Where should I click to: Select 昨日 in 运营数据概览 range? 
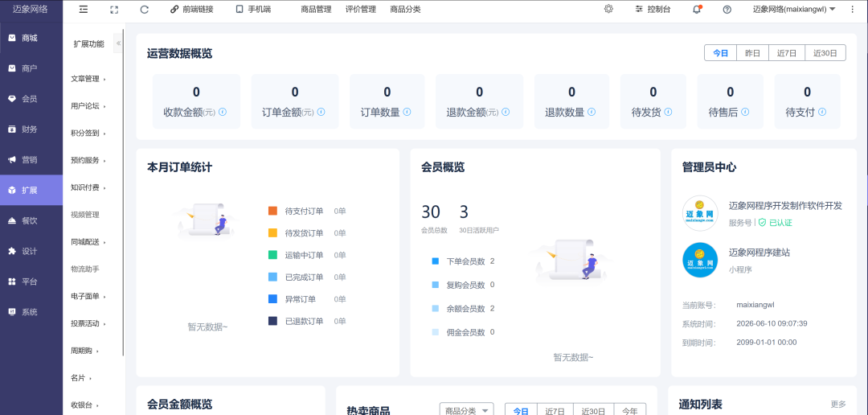[x=752, y=53]
